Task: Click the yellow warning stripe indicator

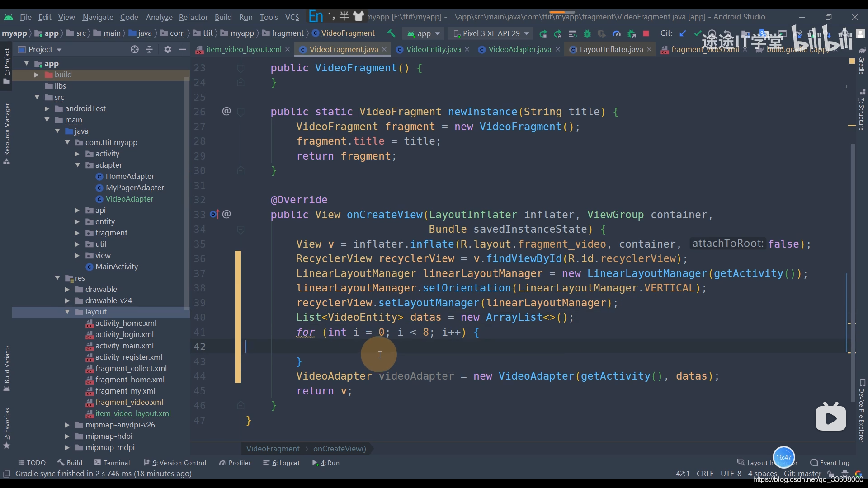Action: click(852, 61)
